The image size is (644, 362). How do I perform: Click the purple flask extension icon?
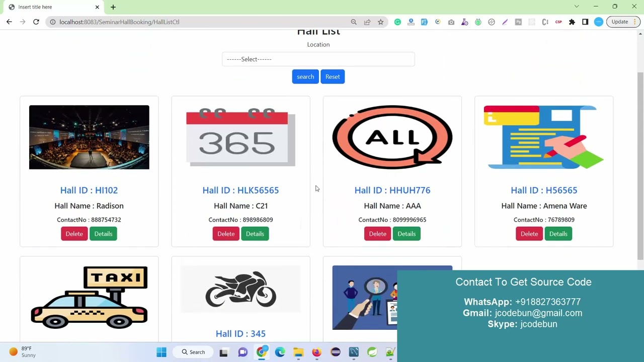tap(464, 22)
